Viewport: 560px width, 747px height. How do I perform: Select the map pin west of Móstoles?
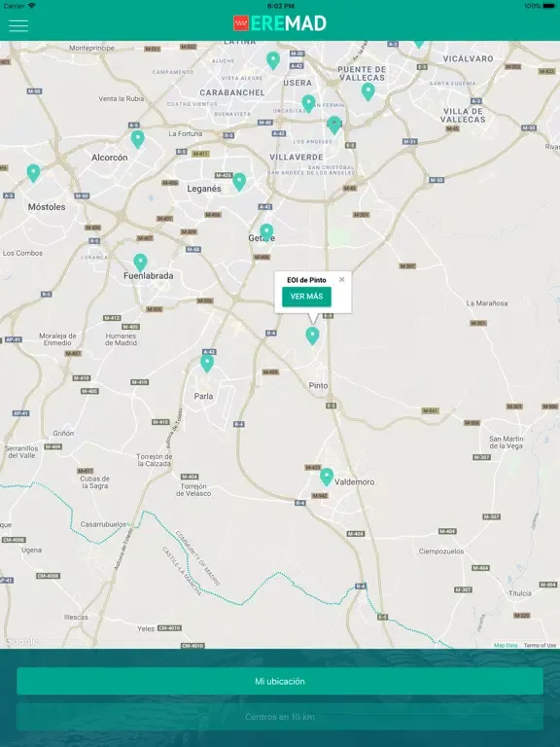(33, 173)
